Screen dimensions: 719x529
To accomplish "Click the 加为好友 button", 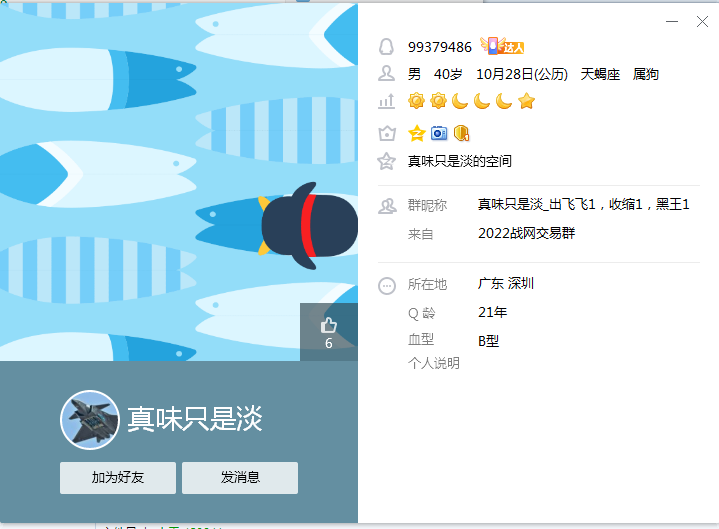I will [118, 478].
